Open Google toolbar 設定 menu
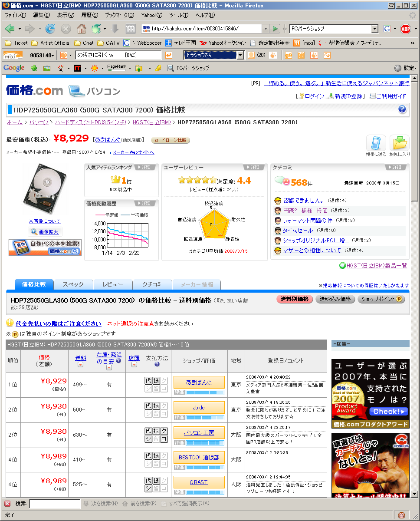420x521 pixels. (405, 68)
